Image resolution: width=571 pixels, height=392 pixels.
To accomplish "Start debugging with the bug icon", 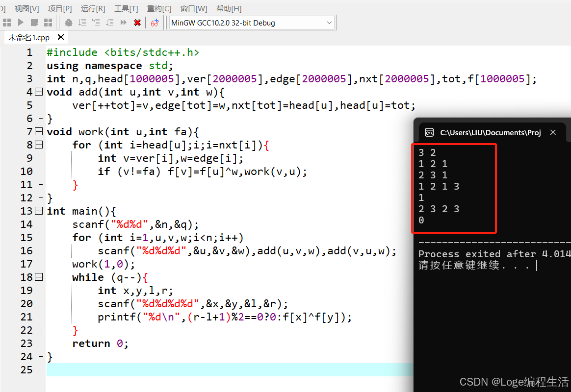I will [69, 23].
